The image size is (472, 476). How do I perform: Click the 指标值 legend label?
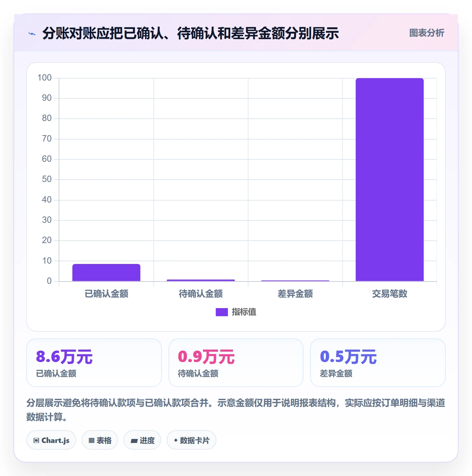click(x=244, y=312)
